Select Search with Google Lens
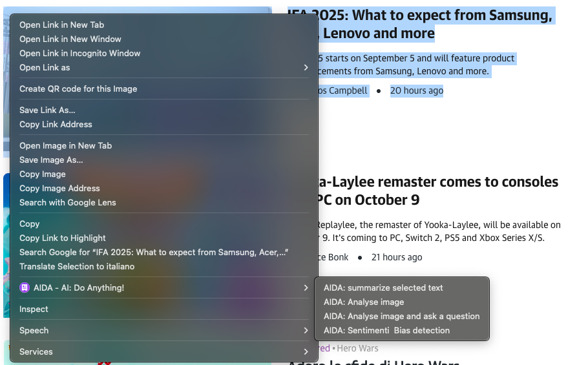 tap(164, 203)
